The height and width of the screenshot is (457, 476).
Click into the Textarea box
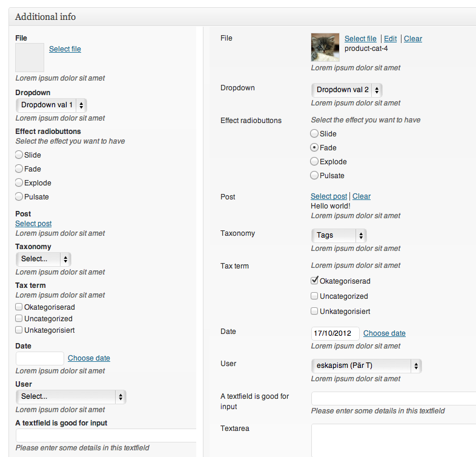(x=394, y=440)
